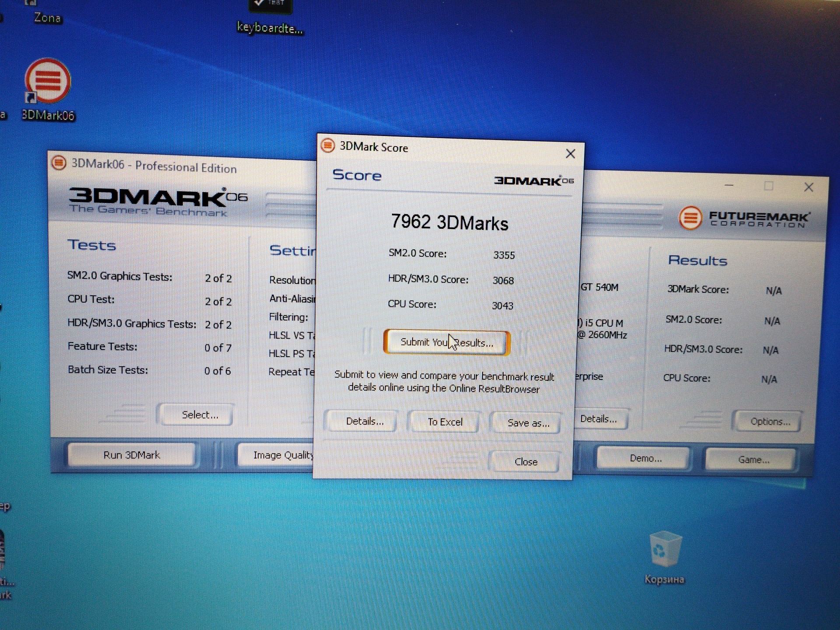Open the Zona desktop shortcut
The height and width of the screenshot is (630, 840).
click(x=47, y=12)
